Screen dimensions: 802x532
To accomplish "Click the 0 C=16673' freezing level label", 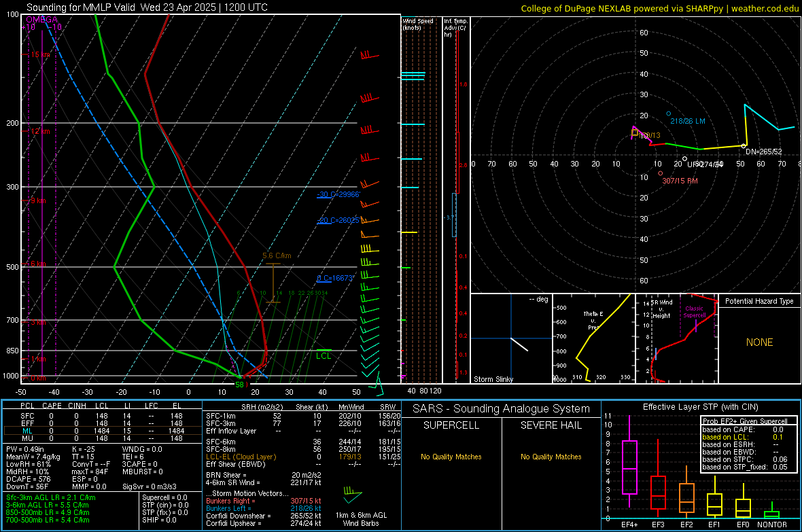I will coord(335,279).
